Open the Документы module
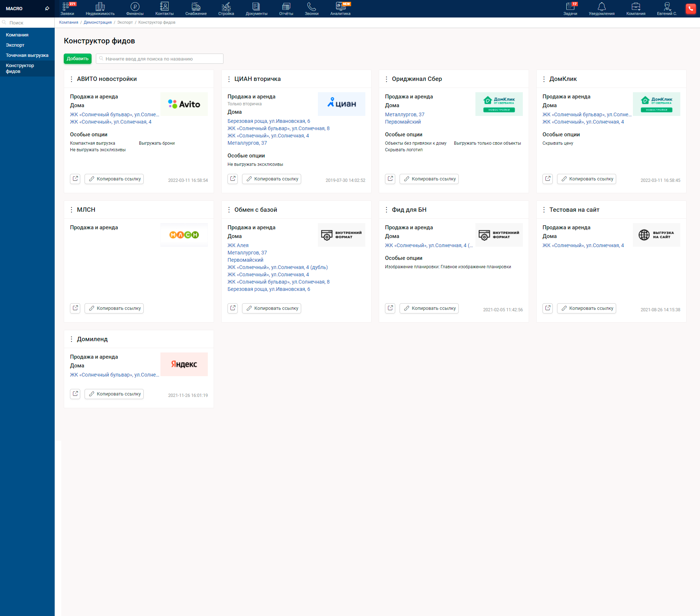This screenshot has width=700, height=616. 256,8
